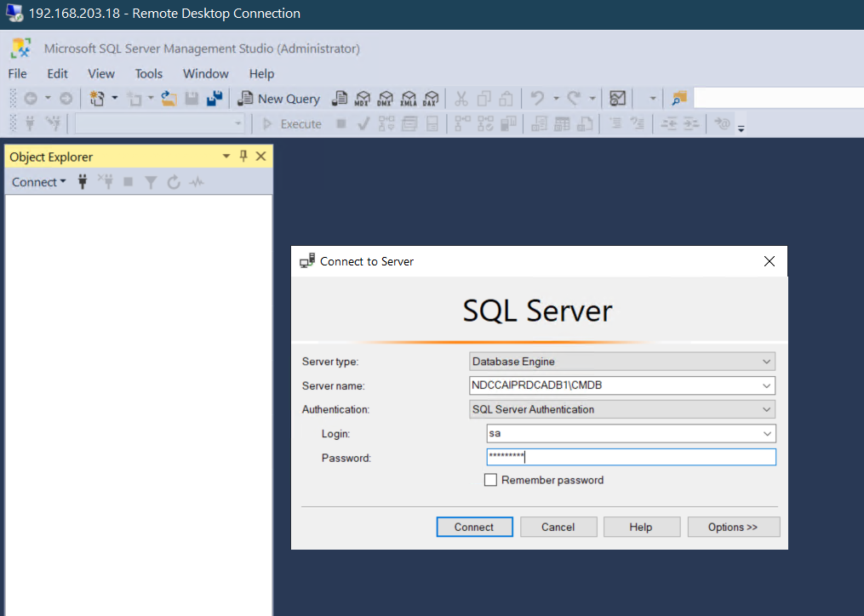
Task: Open the Edit menu
Action: [57, 74]
